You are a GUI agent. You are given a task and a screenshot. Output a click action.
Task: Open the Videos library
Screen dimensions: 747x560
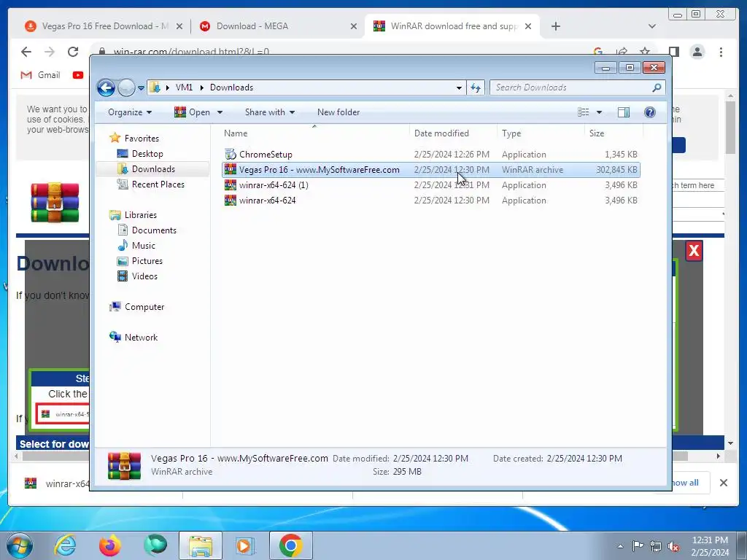click(x=144, y=276)
